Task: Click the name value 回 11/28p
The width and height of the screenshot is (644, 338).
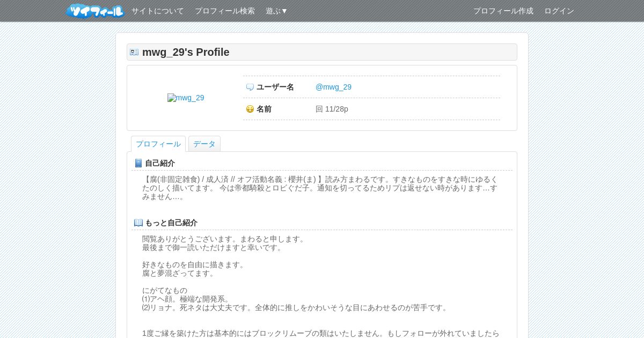Action: 332,109
